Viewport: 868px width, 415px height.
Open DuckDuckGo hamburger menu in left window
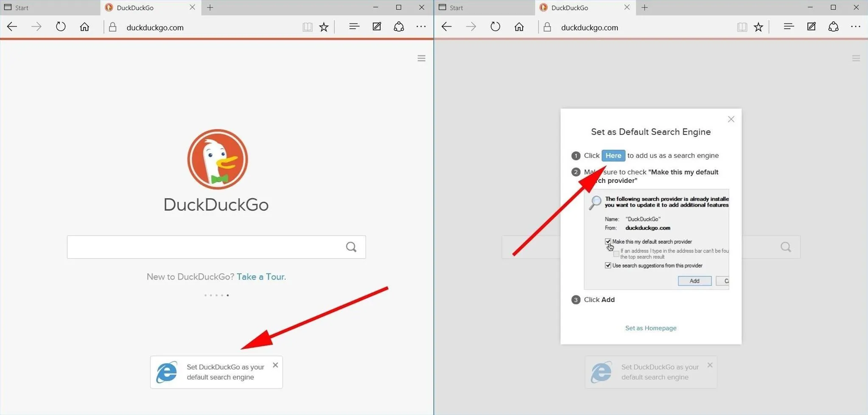coord(421,58)
